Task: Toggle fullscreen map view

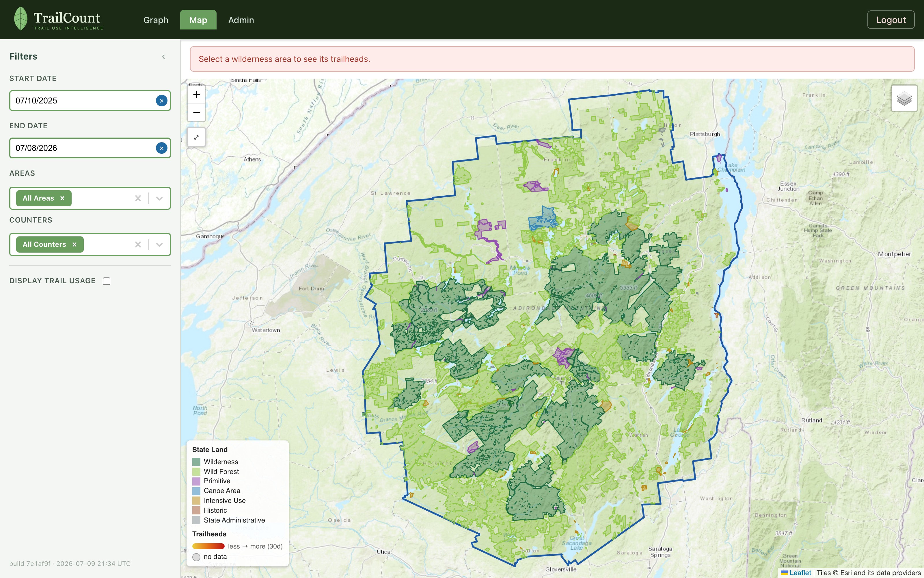Action: point(196,137)
